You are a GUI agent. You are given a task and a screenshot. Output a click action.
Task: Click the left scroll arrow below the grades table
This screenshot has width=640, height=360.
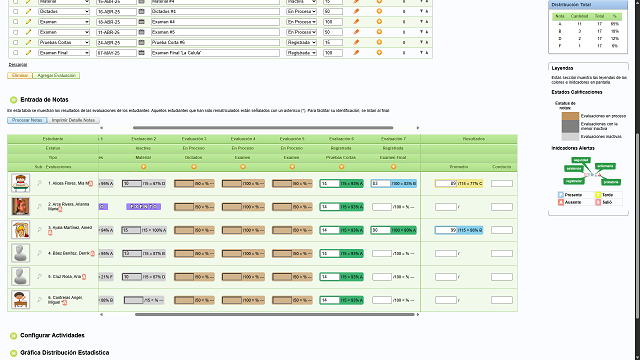(x=101, y=315)
